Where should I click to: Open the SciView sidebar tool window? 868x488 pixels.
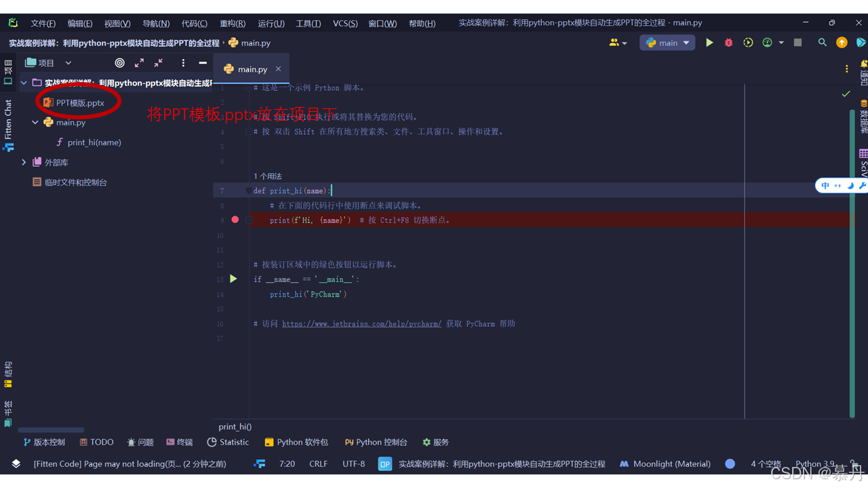pos(864,163)
